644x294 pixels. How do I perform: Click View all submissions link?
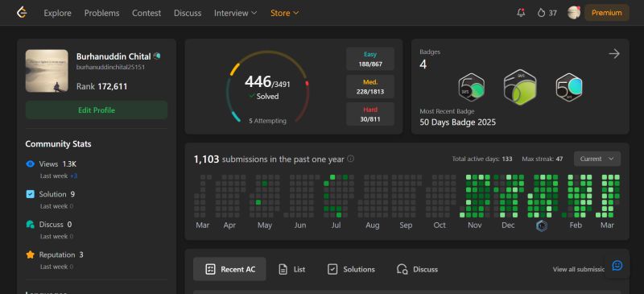pos(579,269)
